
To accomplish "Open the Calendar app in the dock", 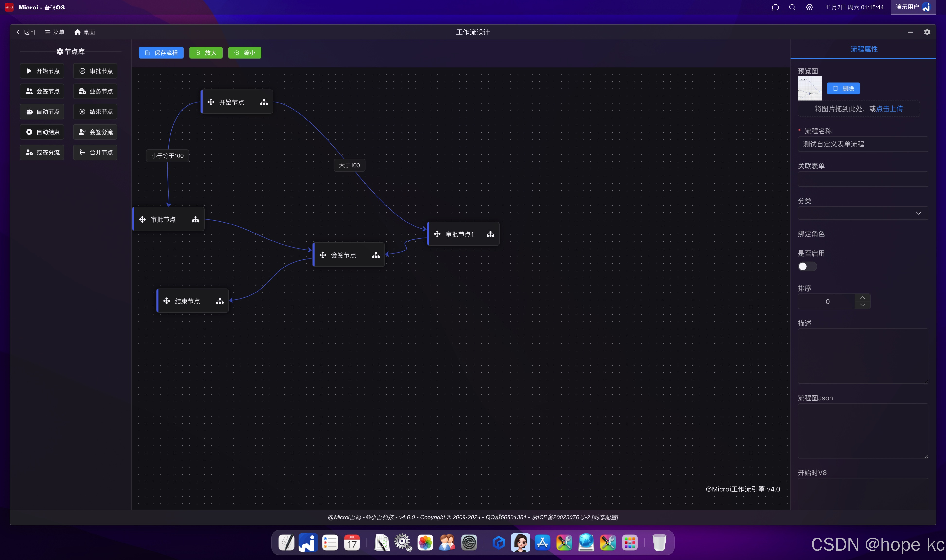I will [x=352, y=543].
